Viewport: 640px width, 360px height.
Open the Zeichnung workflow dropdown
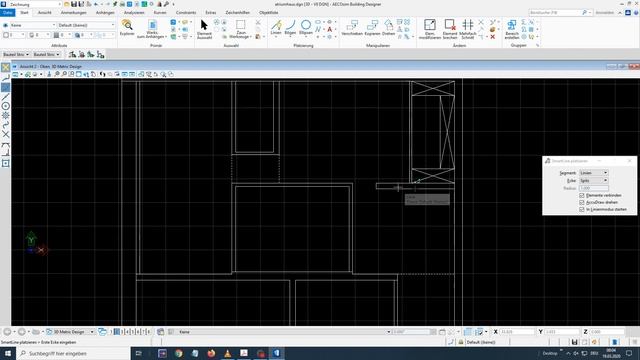click(35, 4)
